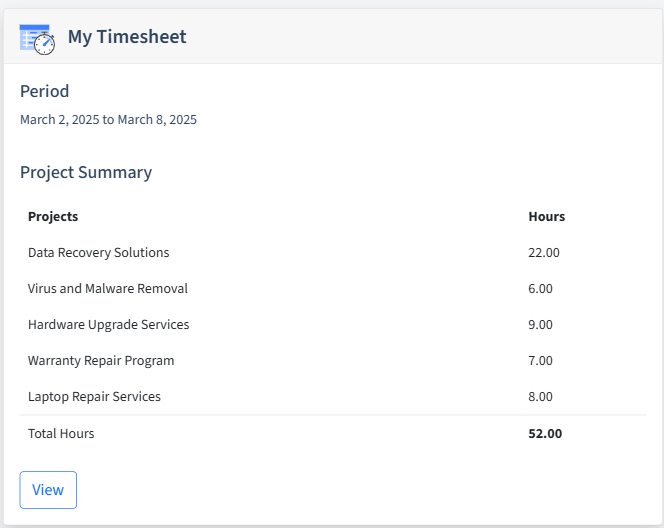This screenshot has height=528, width=664.
Task: Click the Projects column header
Action: point(53,216)
